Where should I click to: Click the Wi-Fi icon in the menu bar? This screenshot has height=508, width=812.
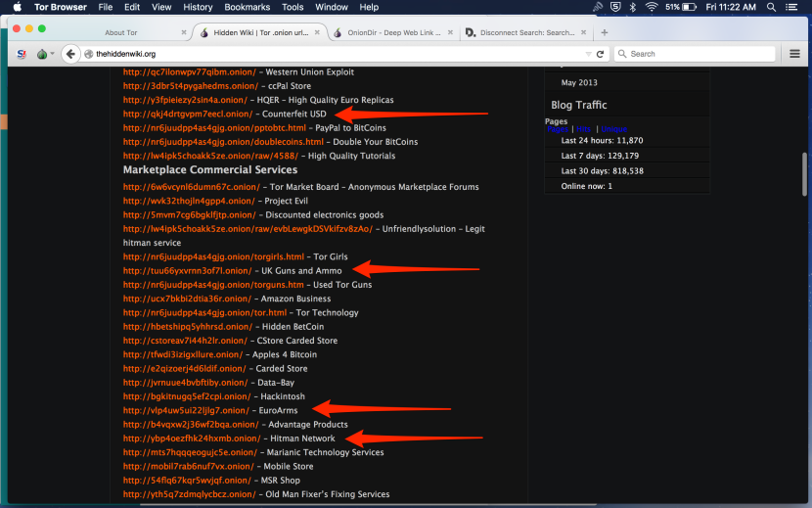tap(653, 7)
